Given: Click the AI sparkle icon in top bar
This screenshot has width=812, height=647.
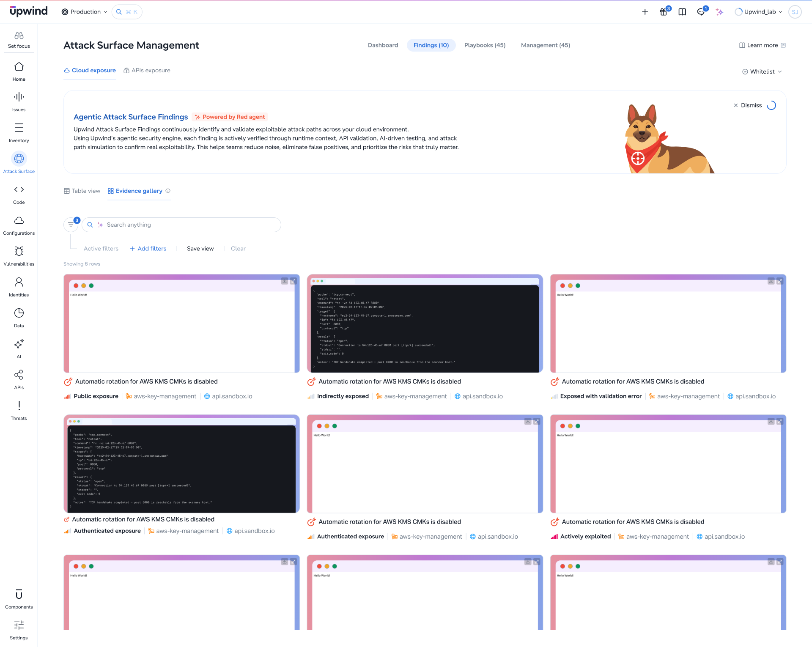Looking at the screenshot, I should tap(719, 12).
